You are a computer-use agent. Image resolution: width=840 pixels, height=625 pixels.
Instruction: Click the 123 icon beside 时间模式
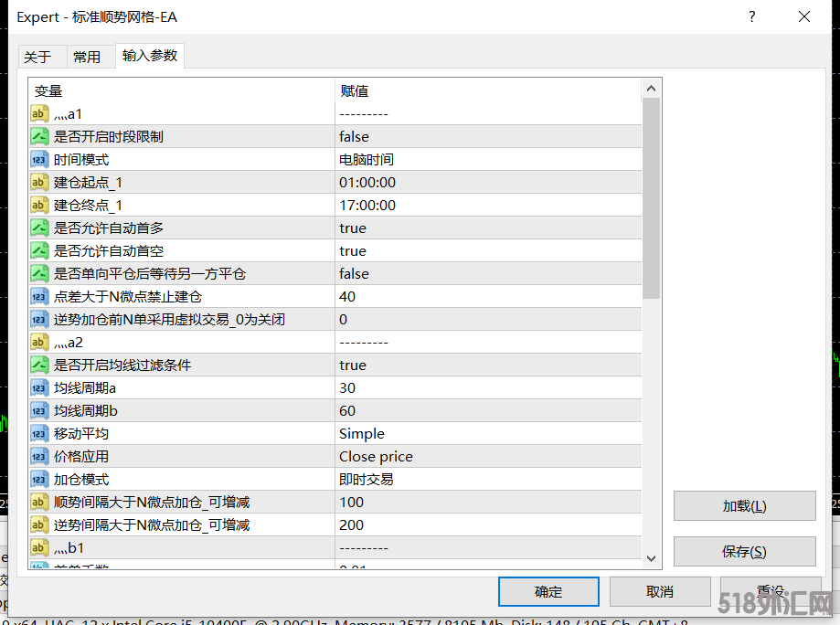pyautogui.click(x=38, y=159)
